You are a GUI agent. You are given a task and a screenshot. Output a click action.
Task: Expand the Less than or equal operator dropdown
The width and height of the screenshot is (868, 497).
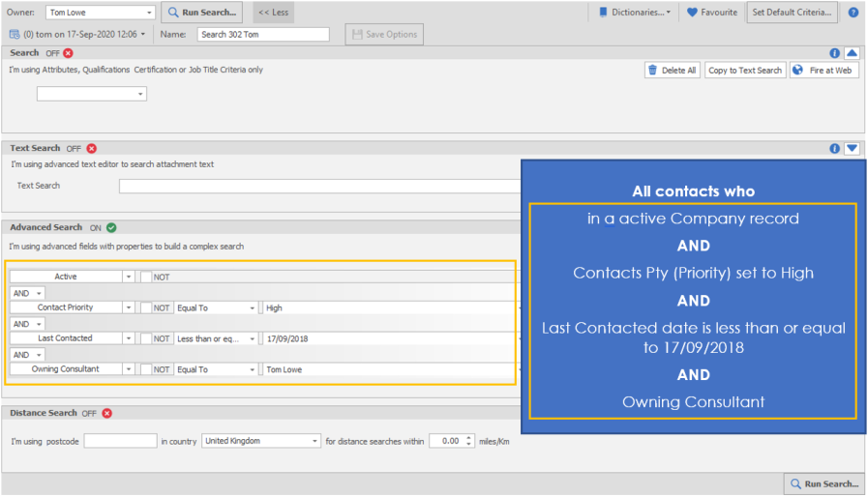point(253,338)
